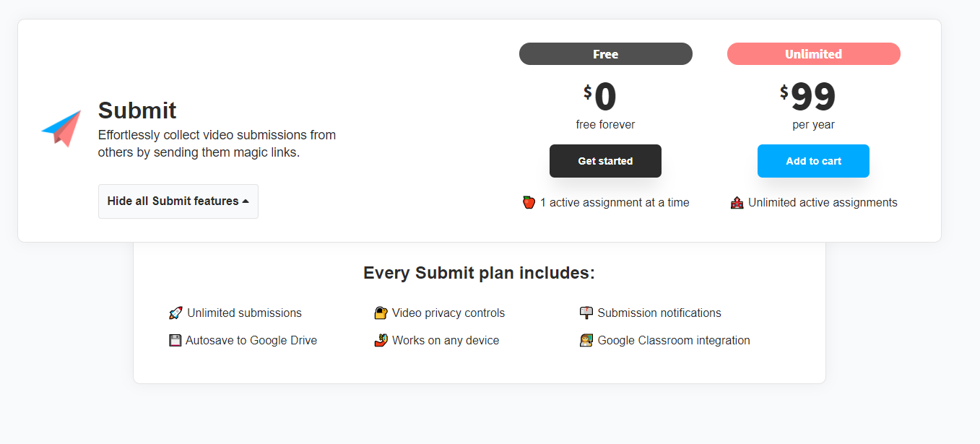Click the mailbox icon for Submission notifications

(x=586, y=313)
